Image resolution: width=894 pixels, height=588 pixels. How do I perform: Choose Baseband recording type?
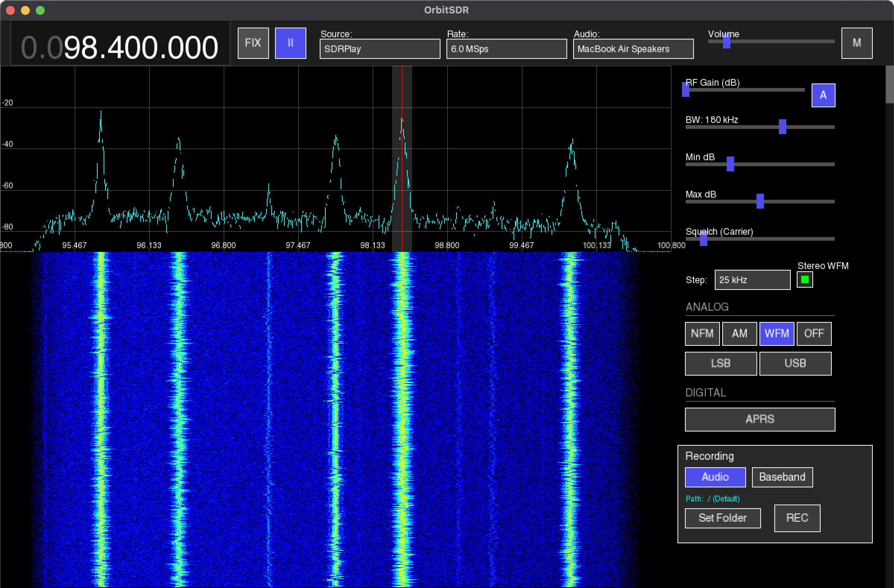point(782,477)
